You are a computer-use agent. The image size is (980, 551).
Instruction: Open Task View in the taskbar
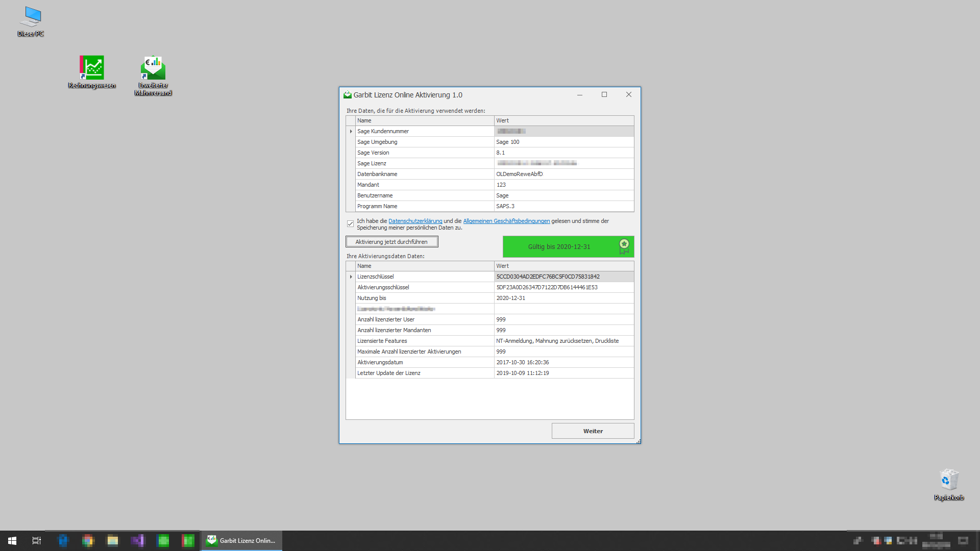pos(37,541)
